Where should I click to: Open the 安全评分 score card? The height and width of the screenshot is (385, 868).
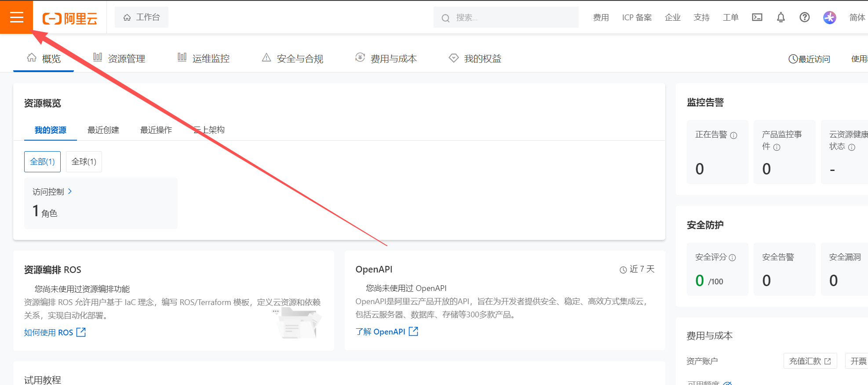click(x=718, y=269)
